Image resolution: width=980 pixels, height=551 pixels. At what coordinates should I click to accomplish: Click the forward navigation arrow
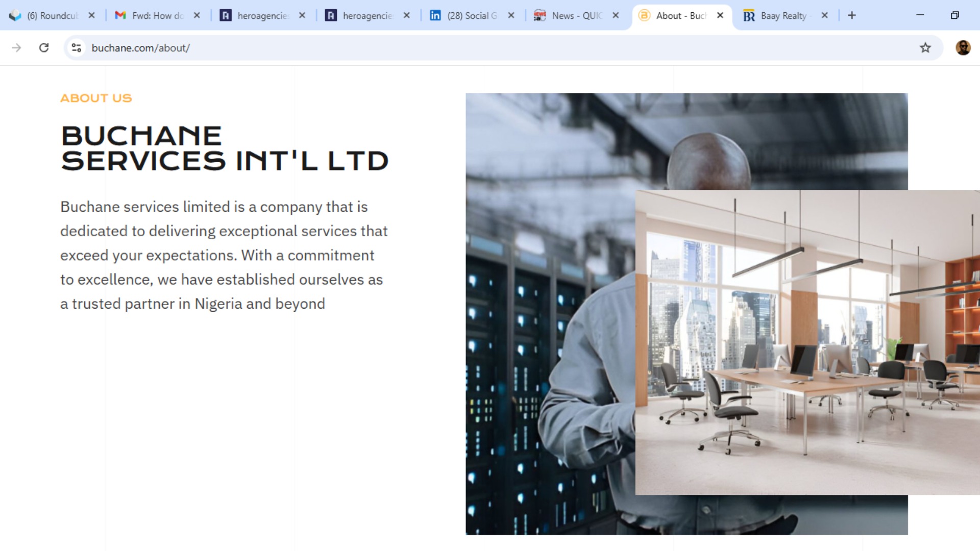click(x=17, y=47)
